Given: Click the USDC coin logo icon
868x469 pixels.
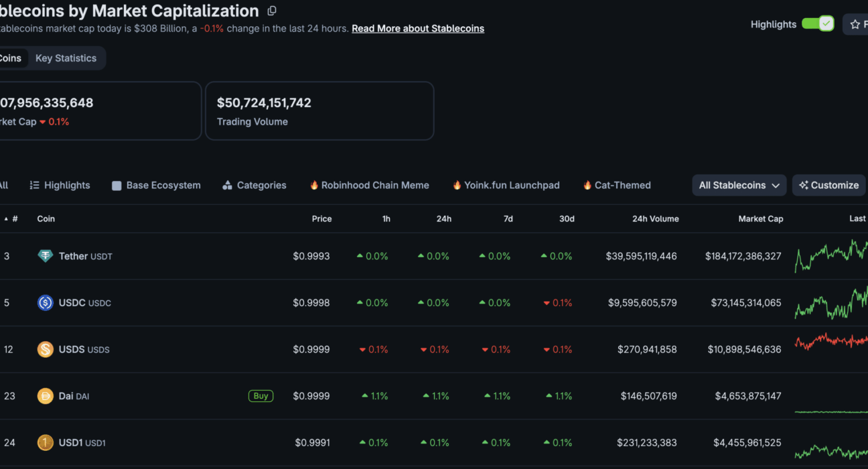Looking at the screenshot, I should (x=45, y=303).
